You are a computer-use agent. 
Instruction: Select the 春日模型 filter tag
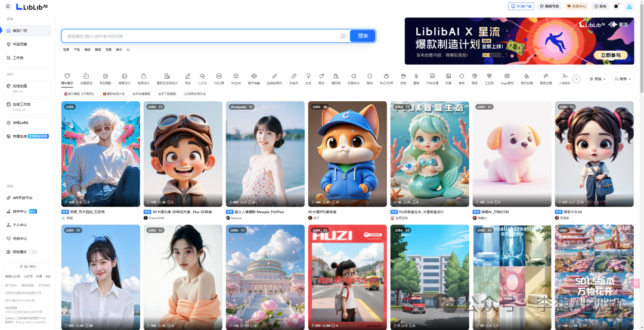[79, 94]
